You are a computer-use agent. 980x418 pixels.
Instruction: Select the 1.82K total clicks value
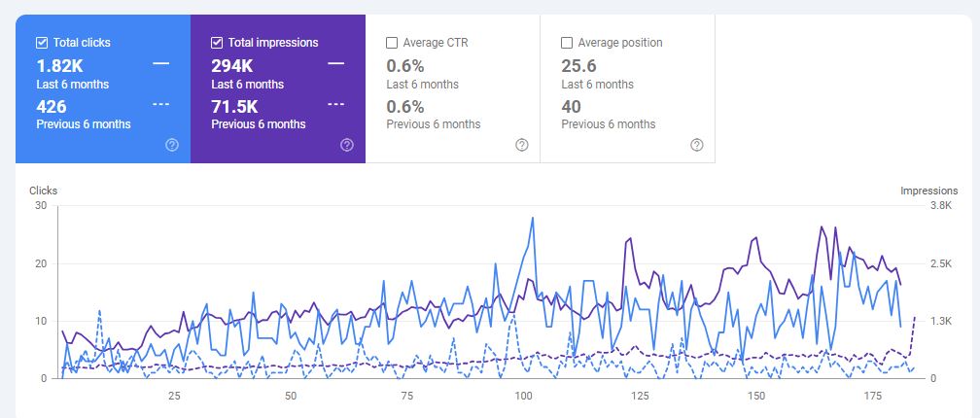[61, 66]
